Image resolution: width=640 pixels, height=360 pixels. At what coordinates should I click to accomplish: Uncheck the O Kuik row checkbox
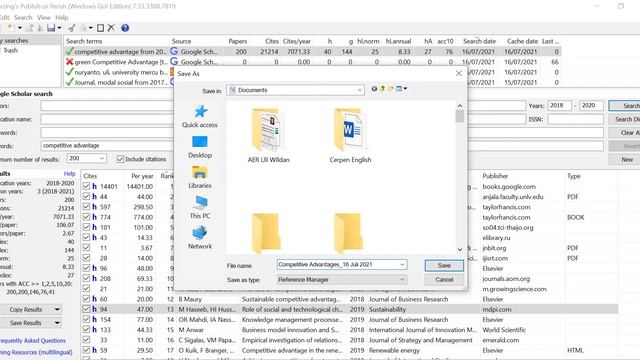pyautogui.click(x=86, y=350)
